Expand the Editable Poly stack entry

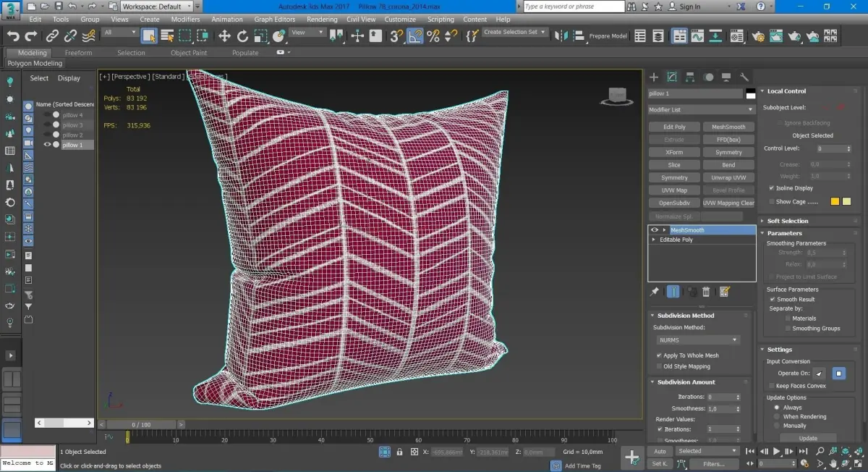[x=654, y=240]
